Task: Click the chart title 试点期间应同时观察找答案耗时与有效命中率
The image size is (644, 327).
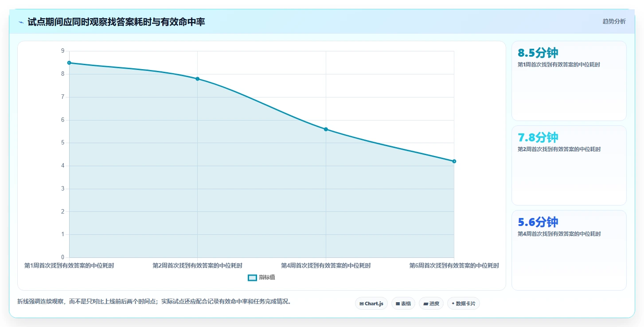Action: point(116,22)
